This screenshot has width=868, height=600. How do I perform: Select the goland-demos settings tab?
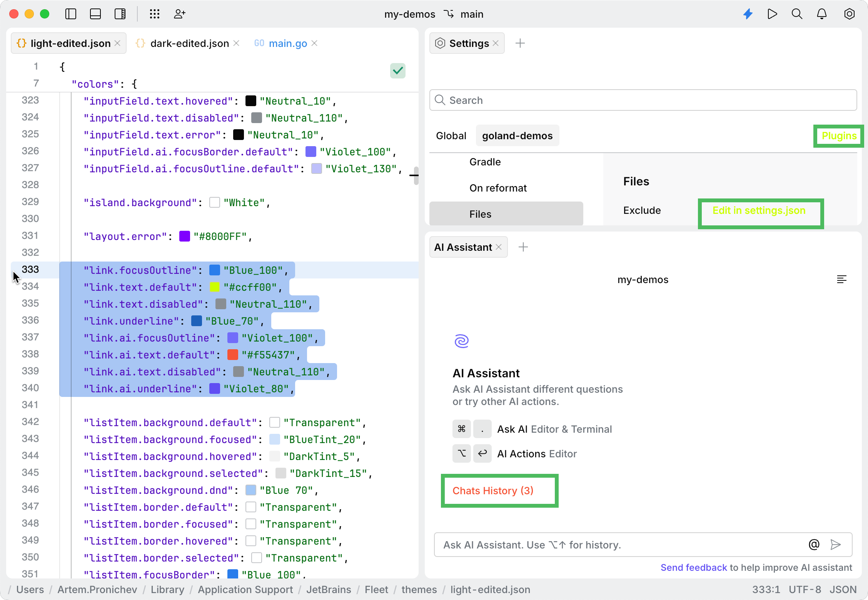(x=517, y=136)
